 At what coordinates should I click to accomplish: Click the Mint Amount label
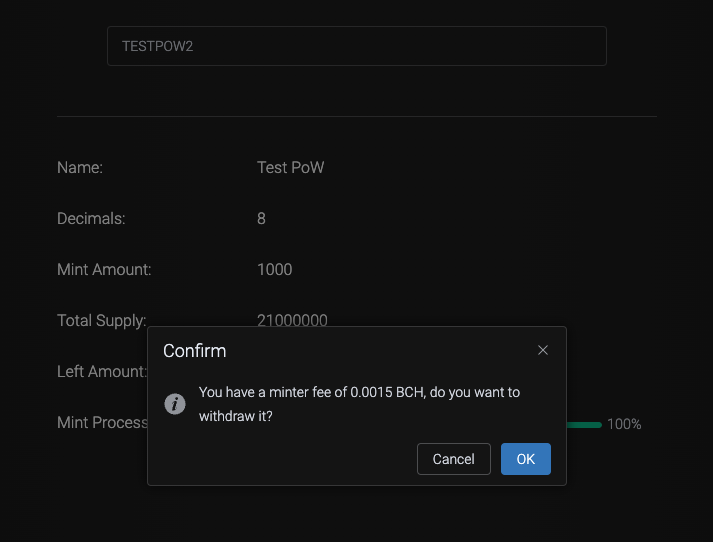[104, 270]
